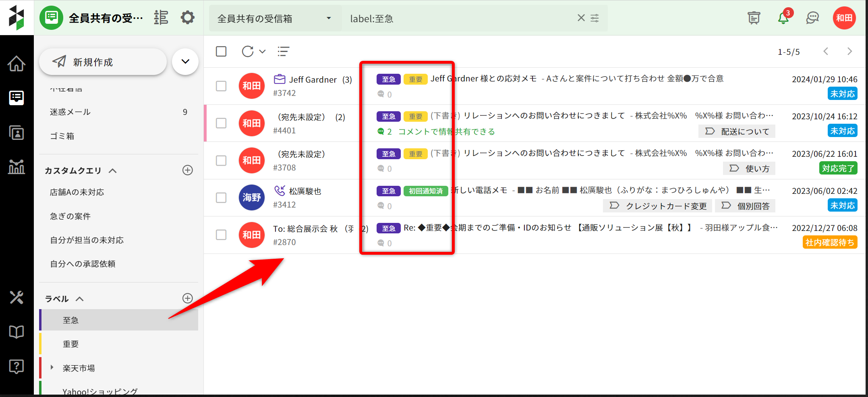Image resolution: width=868 pixels, height=397 pixels.
Task: Click the settings gear icon
Action: tap(187, 18)
